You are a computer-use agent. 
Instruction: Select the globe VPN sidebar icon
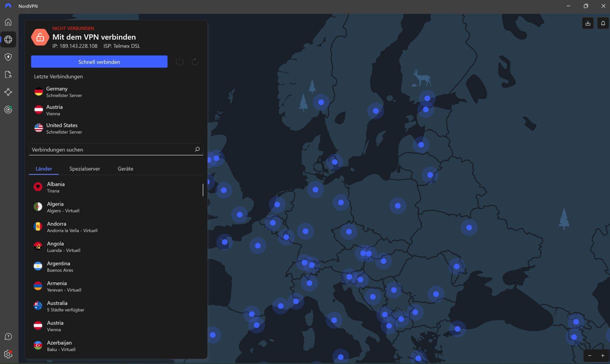point(8,39)
